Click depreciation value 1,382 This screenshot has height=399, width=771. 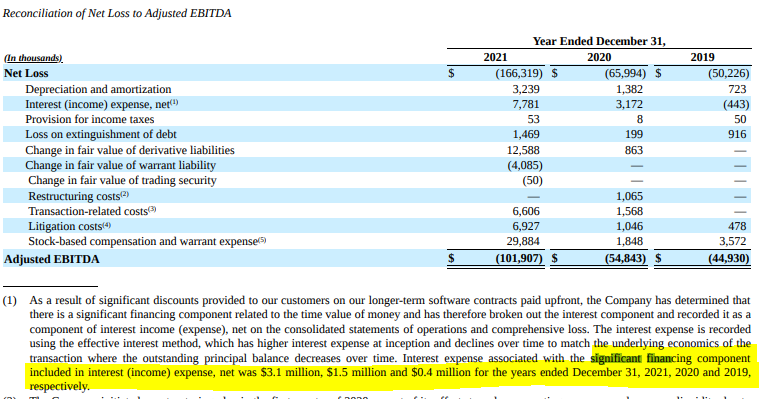[629, 89]
